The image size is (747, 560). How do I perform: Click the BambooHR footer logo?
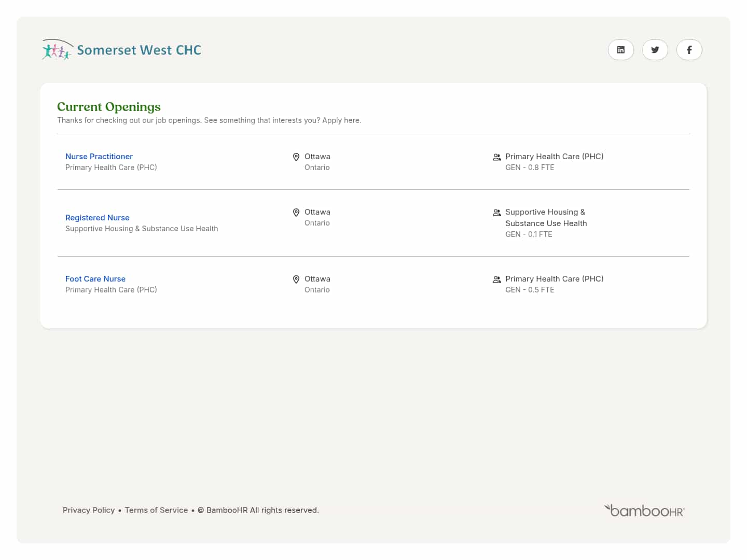[x=644, y=511]
